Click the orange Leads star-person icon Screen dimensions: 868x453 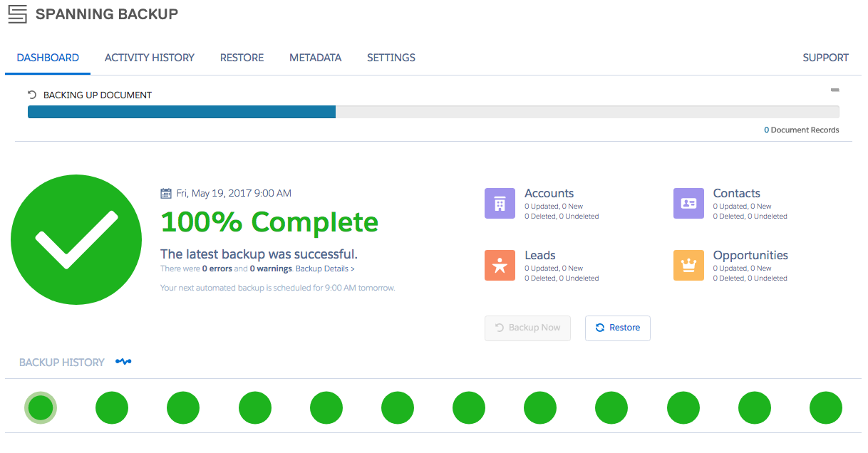click(x=500, y=265)
